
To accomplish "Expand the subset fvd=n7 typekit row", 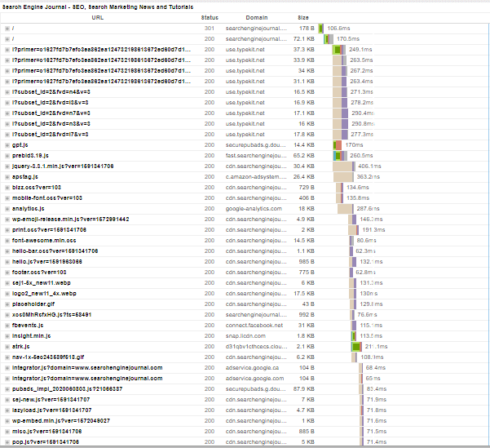I will [7, 113].
